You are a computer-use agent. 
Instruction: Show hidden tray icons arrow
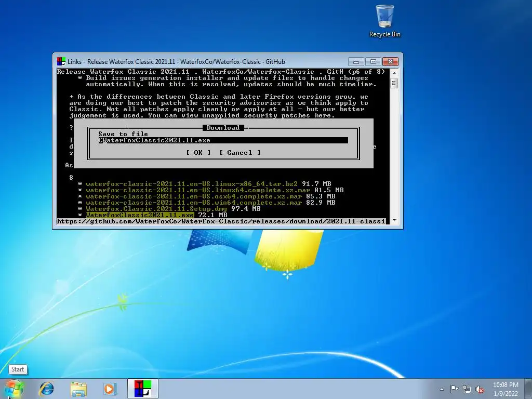[x=442, y=389]
